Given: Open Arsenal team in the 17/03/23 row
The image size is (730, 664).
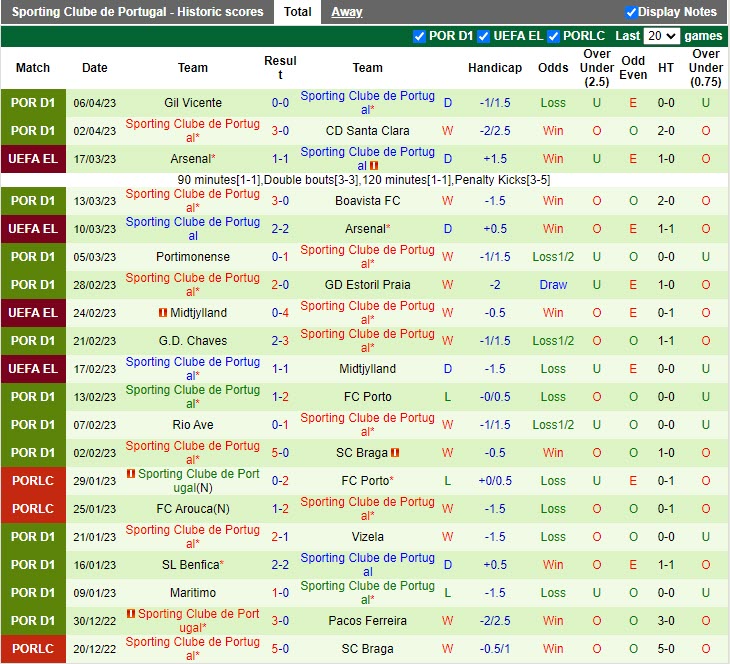Looking at the screenshot, I should 193,159.
